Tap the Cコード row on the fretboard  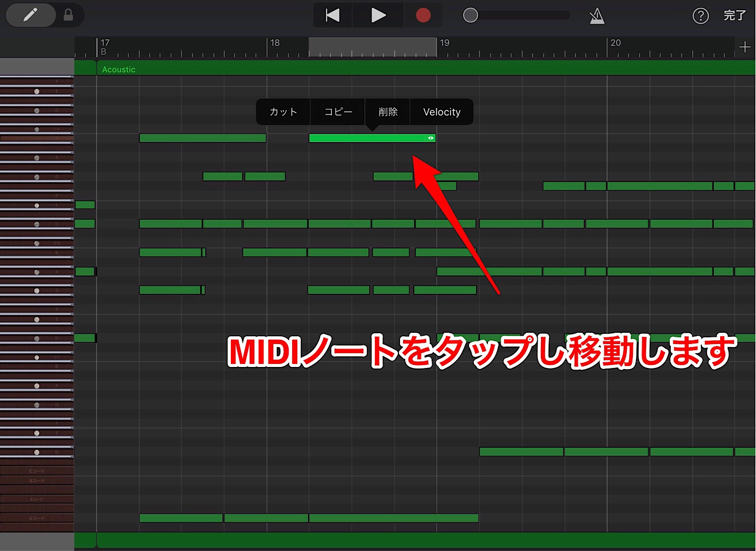pos(37,471)
